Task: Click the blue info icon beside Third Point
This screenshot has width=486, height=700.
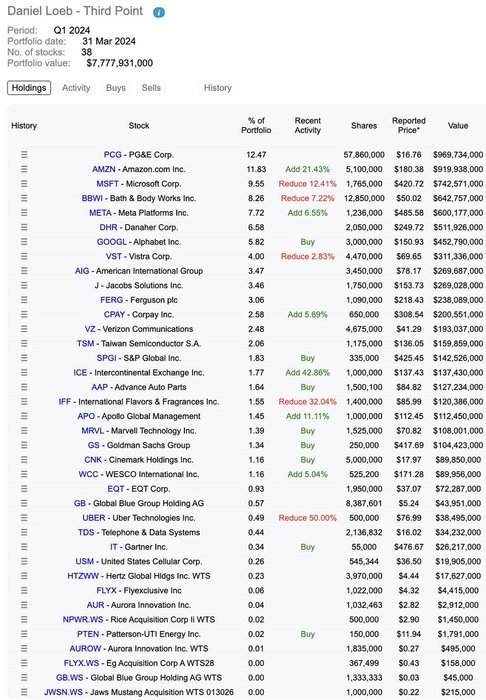Action: (x=158, y=12)
